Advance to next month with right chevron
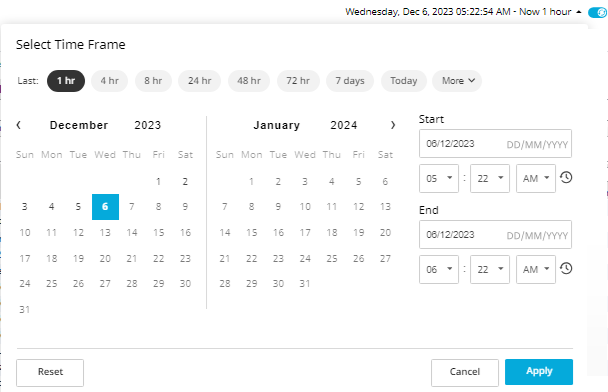Viewport: 608px width, 392px height. [x=393, y=125]
